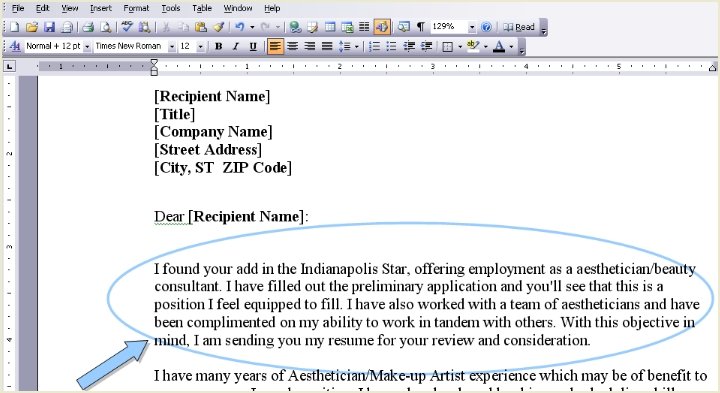Screen dimensions: 720x393
Task: Create a new blank document
Action: click(14, 27)
